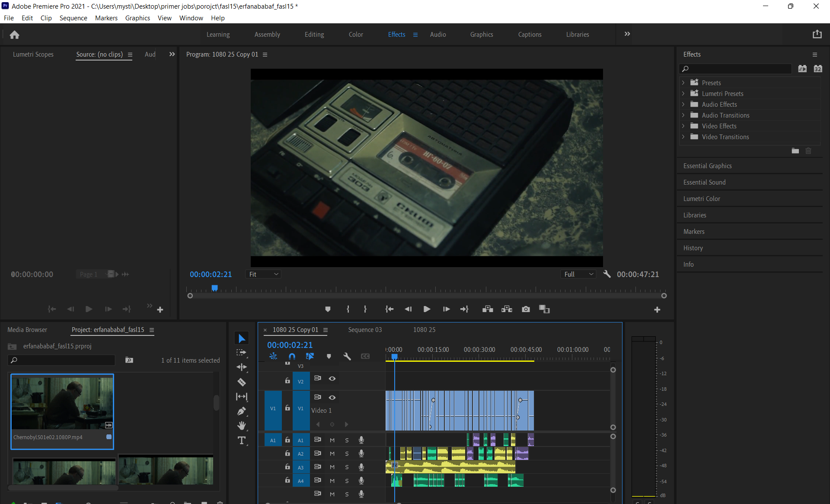Viewport: 830px width, 504px height.
Task: Click the Effects panel search field
Action: pos(736,69)
